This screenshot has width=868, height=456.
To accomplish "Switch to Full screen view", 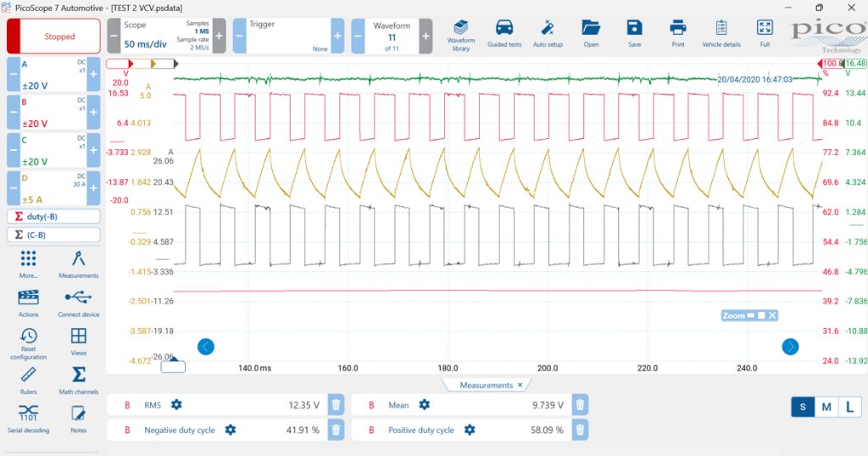I will point(765,34).
